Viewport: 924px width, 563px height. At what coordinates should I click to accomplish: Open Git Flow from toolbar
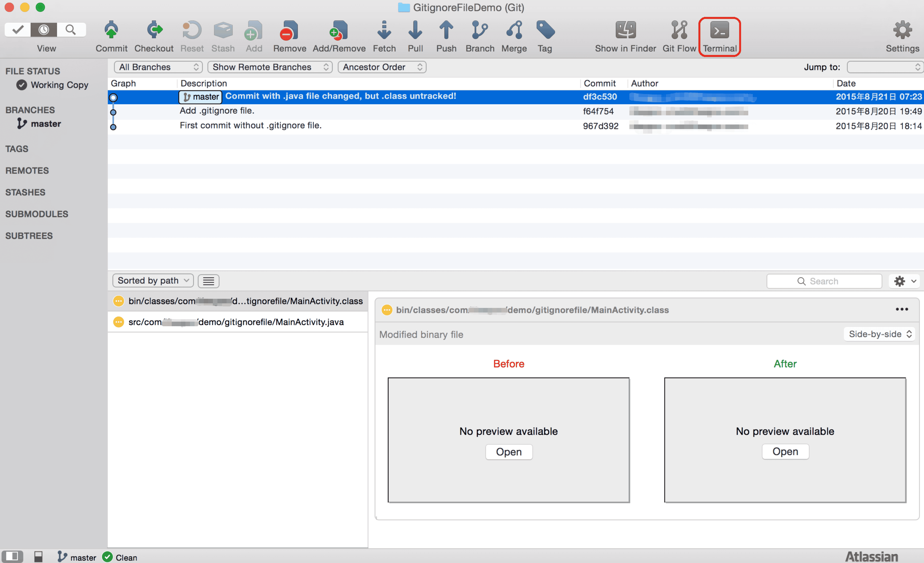pyautogui.click(x=679, y=30)
